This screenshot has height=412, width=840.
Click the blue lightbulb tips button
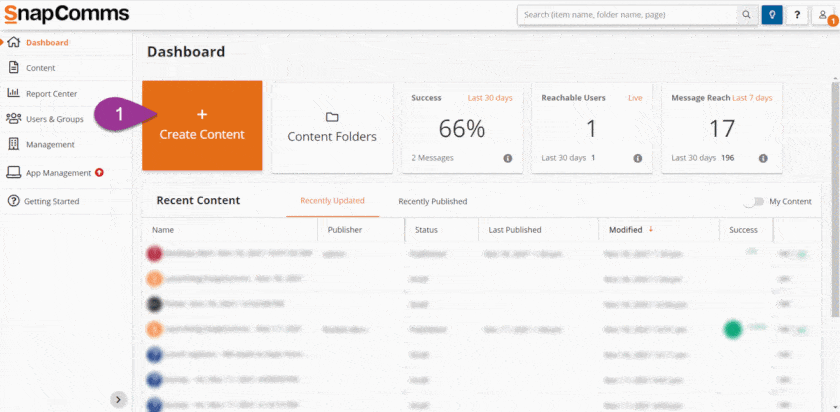[772, 15]
